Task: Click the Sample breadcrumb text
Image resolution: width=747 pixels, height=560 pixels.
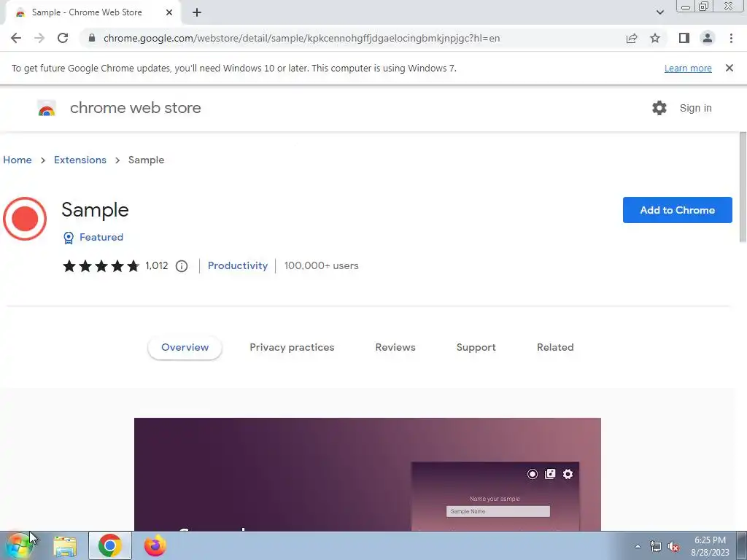Action: [x=146, y=160]
